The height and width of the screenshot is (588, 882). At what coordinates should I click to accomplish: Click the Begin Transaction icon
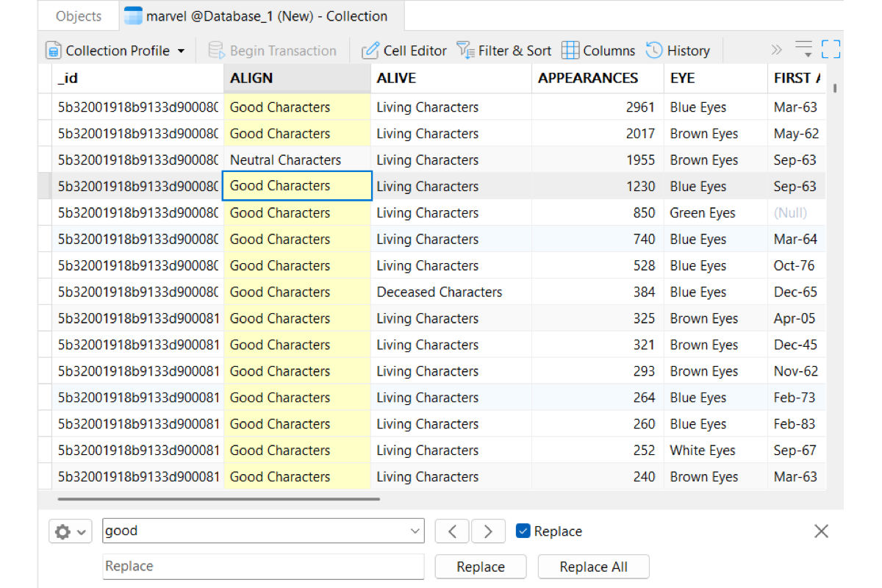(x=216, y=51)
